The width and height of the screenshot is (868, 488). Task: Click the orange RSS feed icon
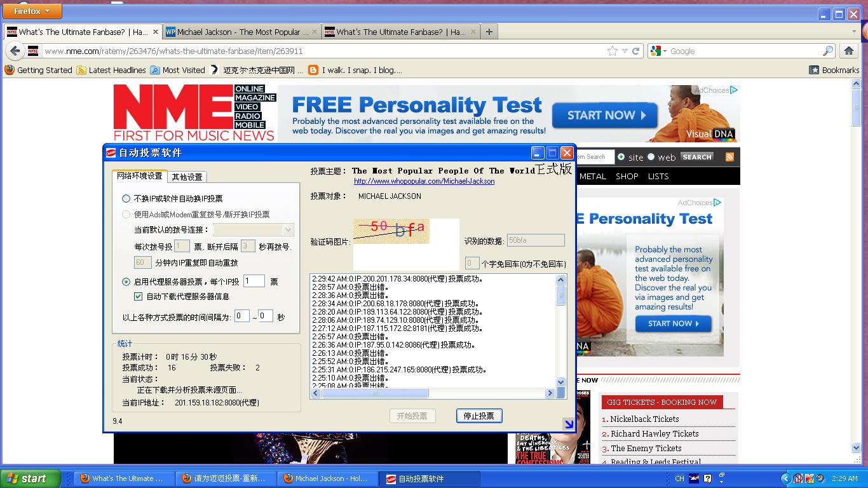pos(729,157)
